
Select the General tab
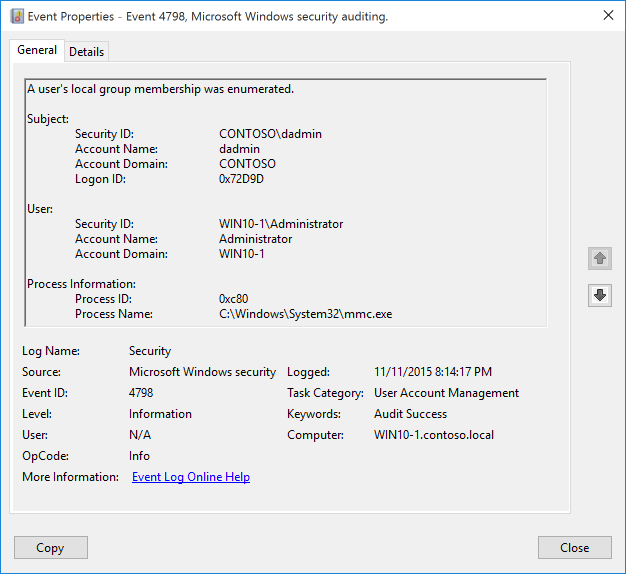(37, 51)
